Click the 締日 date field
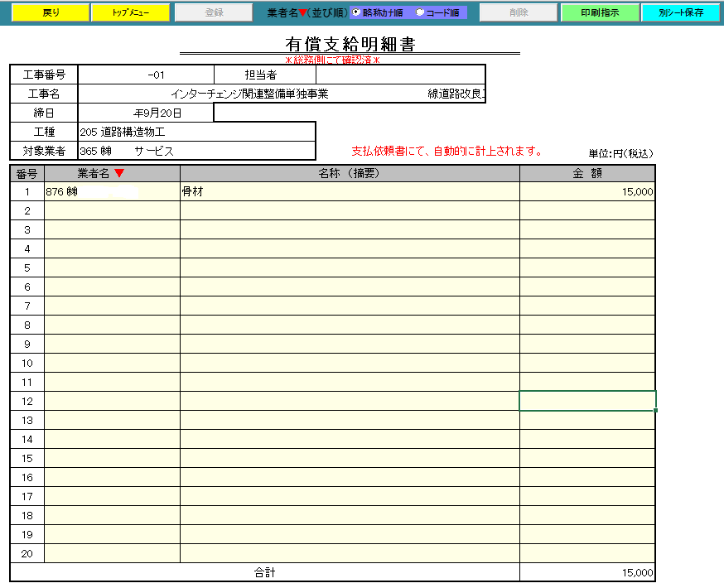The height and width of the screenshot is (588, 724). pyautogui.click(x=146, y=113)
